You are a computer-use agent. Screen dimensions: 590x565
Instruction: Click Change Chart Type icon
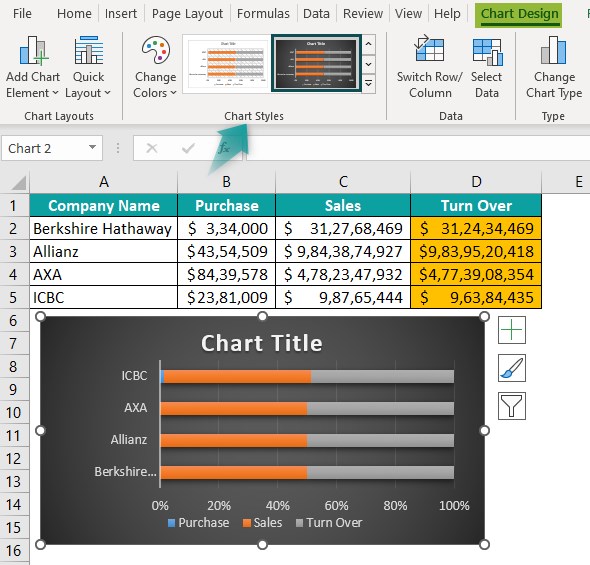554,50
